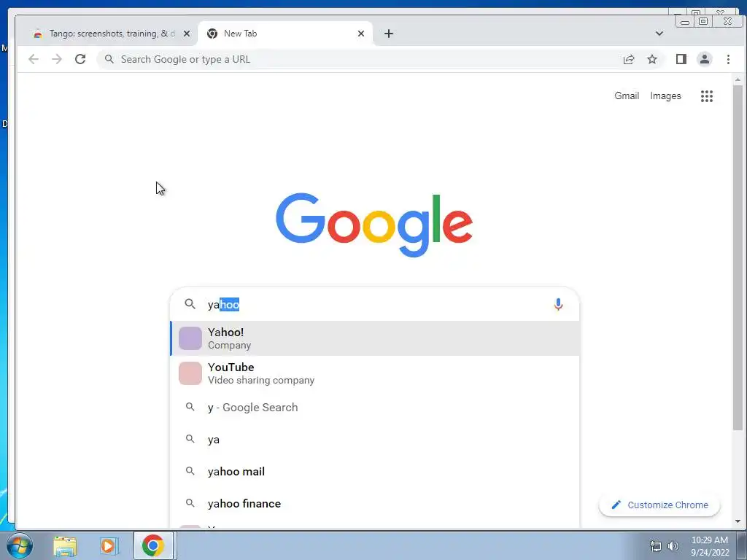
Task: Select the New Tab tab
Action: click(x=285, y=34)
